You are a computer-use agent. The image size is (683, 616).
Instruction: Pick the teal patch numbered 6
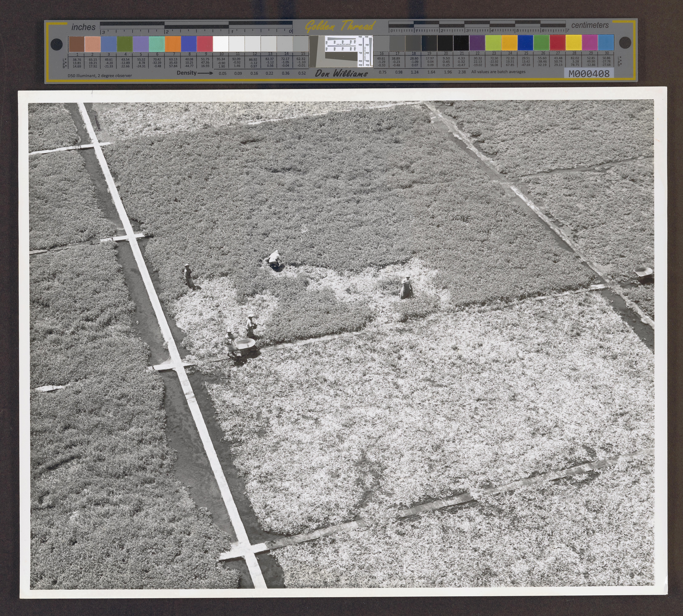click(x=157, y=44)
